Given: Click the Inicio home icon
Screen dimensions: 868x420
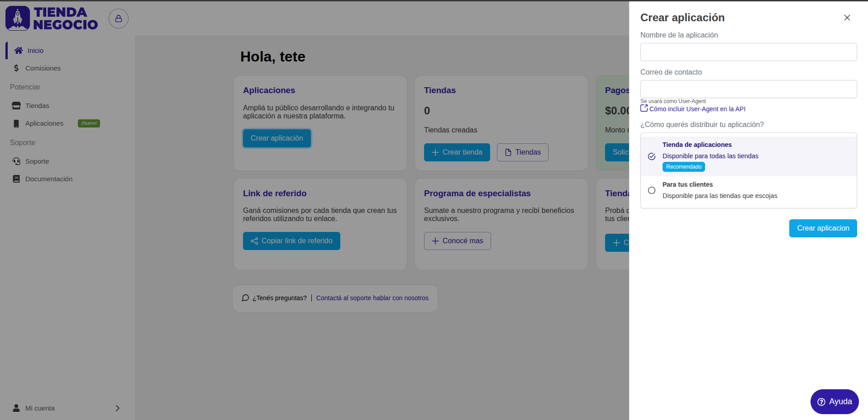Looking at the screenshot, I should (x=19, y=51).
